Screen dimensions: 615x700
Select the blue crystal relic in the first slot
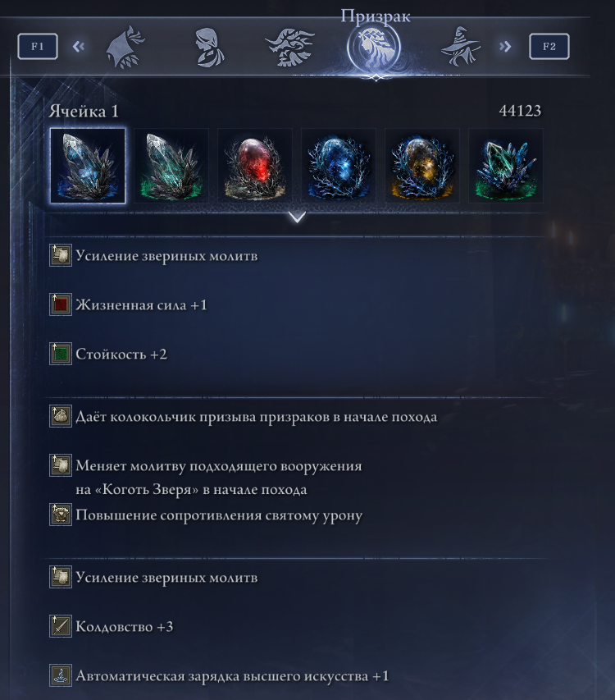click(x=88, y=166)
